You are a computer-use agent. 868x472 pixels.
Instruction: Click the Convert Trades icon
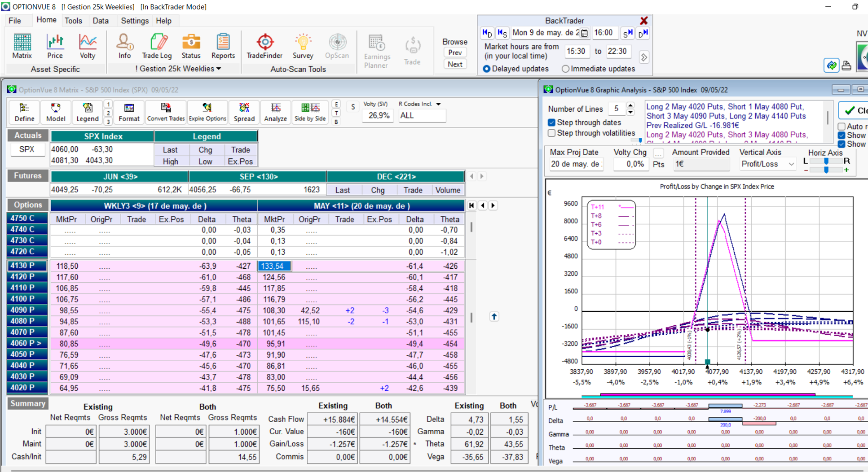point(166,112)
